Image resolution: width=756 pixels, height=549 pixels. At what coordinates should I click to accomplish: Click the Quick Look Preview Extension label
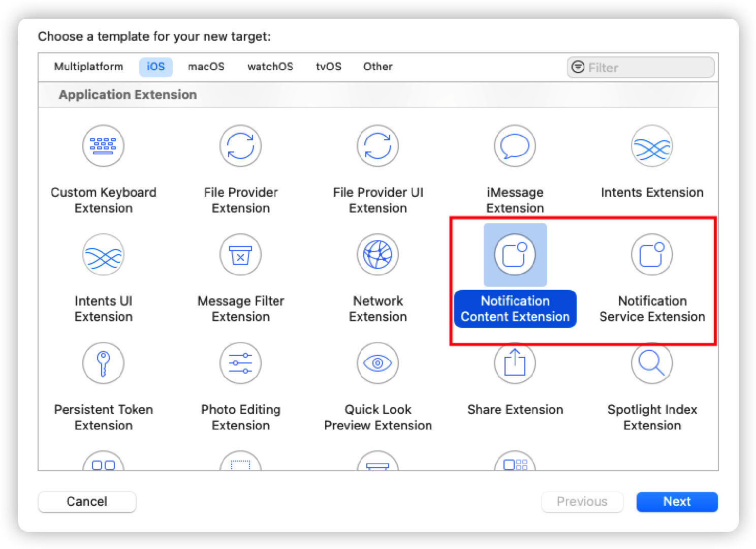[377, 417]
